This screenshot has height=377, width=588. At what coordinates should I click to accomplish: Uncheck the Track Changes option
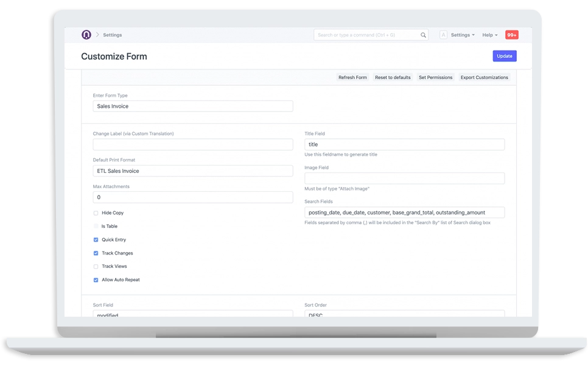[96, 253]
